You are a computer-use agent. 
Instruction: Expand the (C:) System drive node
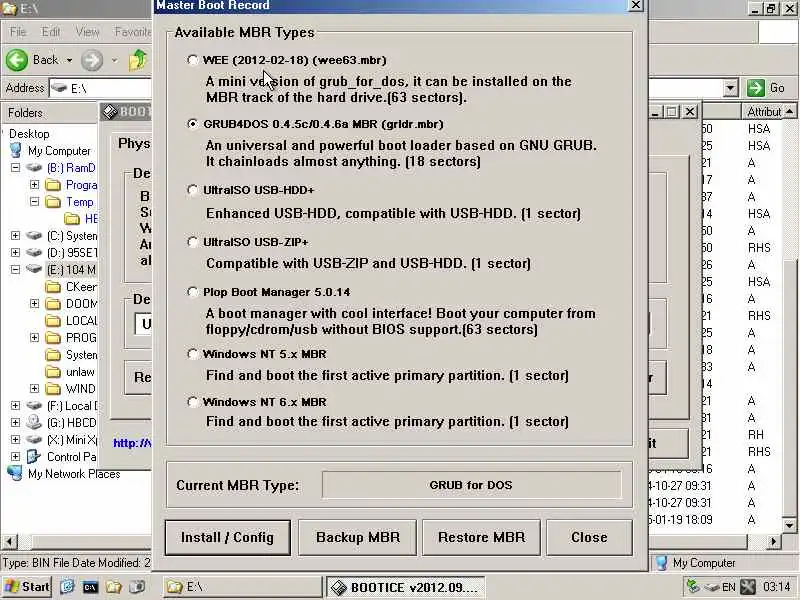click(15, 235)
